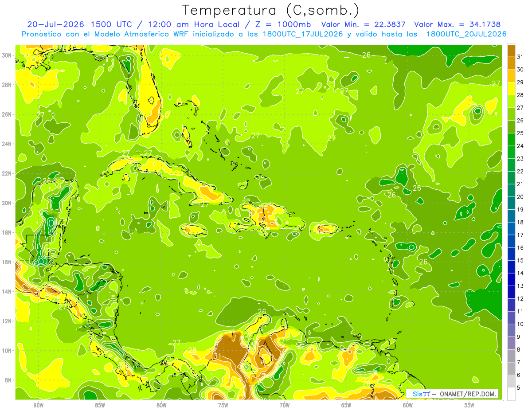Click the legend swatch between 12 and 13
532x411 pixels.
511,292
